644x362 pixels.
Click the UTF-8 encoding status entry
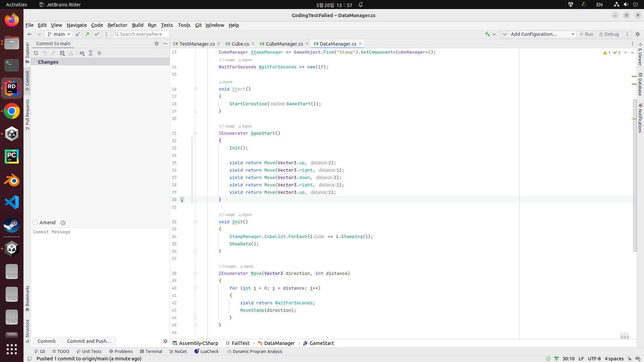click(x=594, y=359)
